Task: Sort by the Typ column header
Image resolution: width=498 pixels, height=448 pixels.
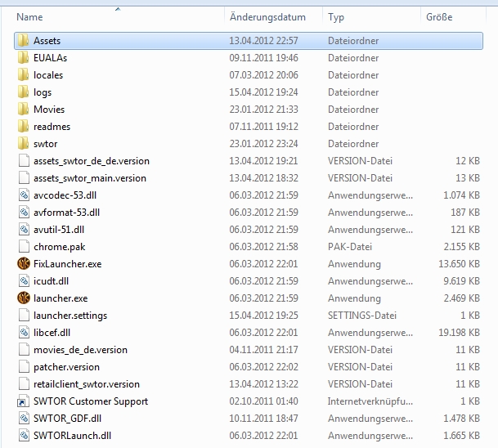Action: coord(336,17)
